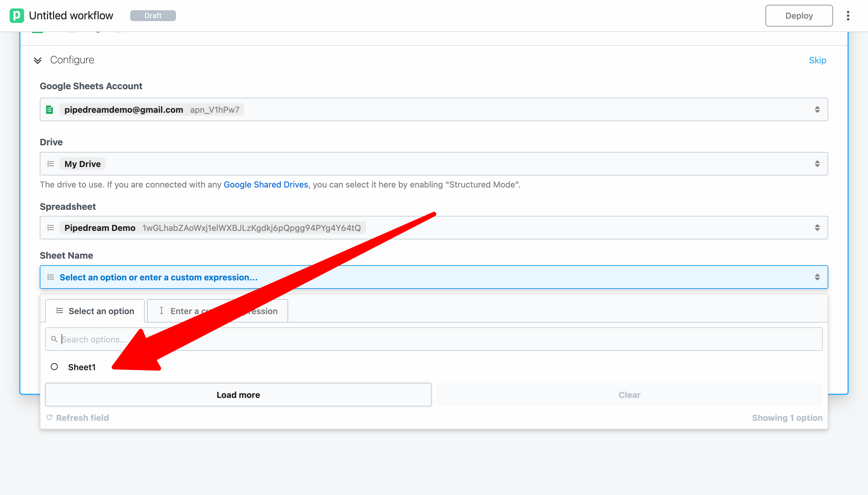Click the search magnifier icon
Screen dimensions: 868x495
click(x=54, y=339)
